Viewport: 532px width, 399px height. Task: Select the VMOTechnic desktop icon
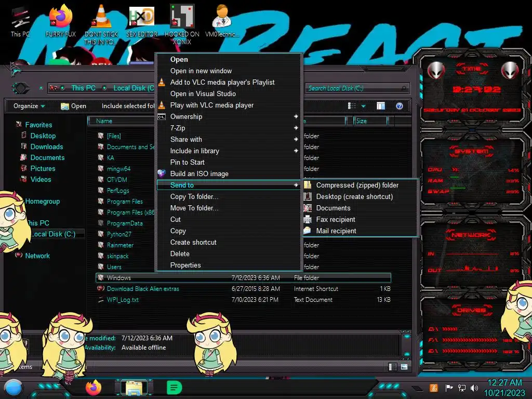pos(222,20)
